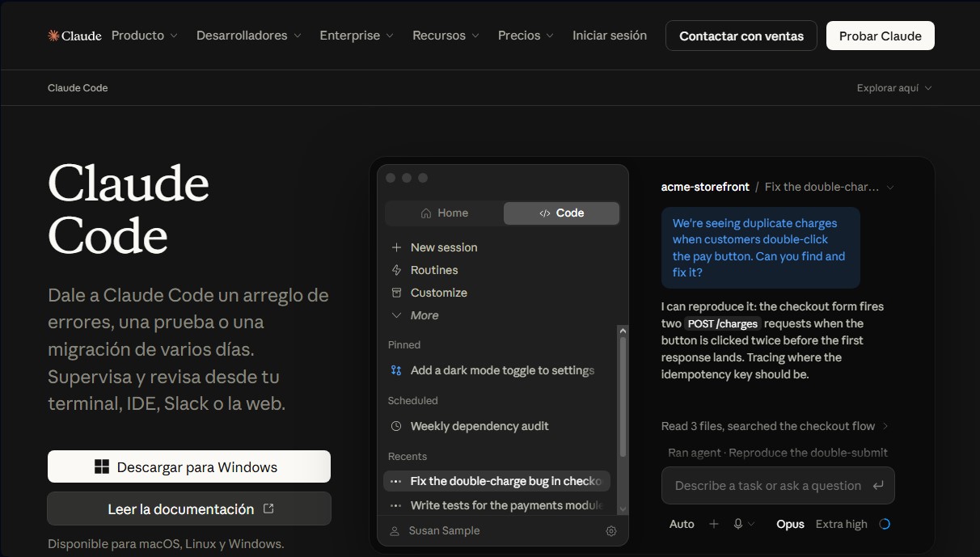The height and width of the screenshot is (557, 980).
Task: Click the Claude logo in the header
Action: tap(74, 36)
